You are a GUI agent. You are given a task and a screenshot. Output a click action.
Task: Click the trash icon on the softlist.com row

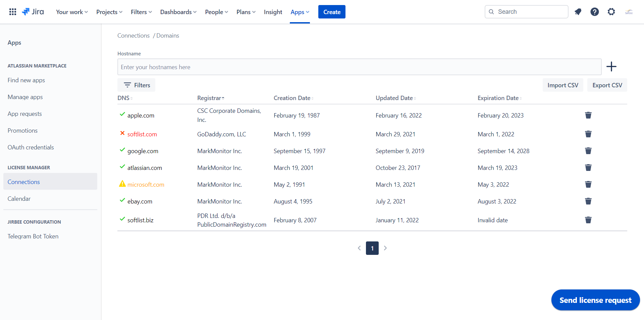(x=588, y=134)
